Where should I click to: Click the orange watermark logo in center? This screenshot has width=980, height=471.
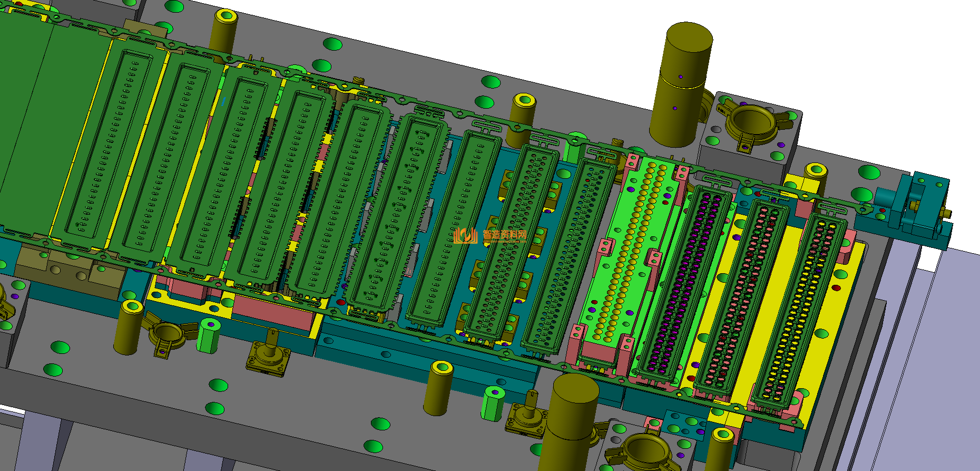[465, 236]
